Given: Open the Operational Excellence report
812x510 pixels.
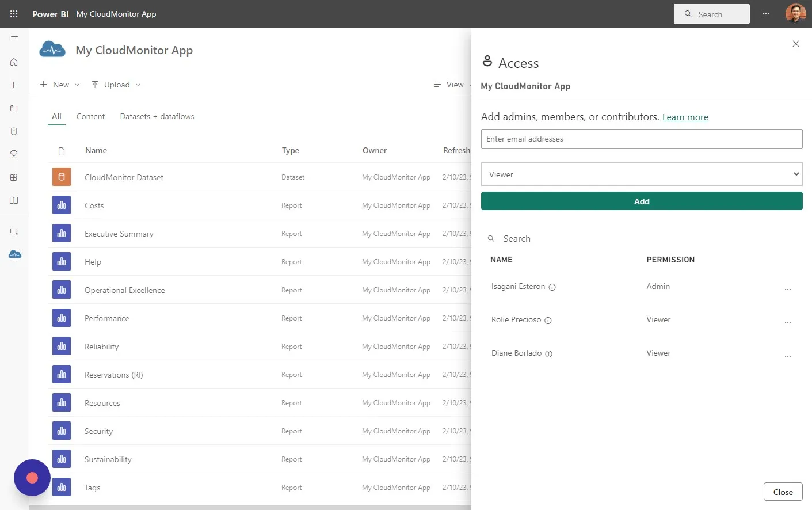Looking at the screenshot, I should (124, 290).
